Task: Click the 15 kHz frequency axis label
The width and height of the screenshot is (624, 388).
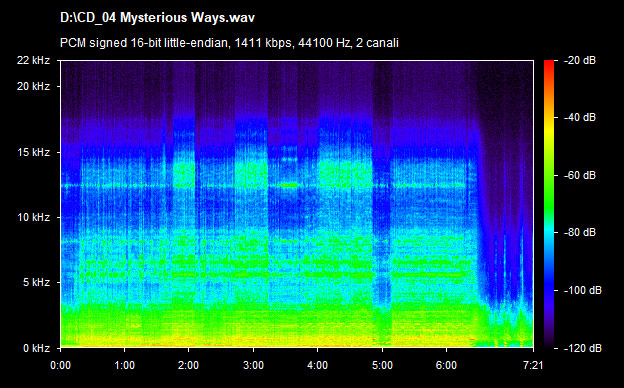Action: (33, 152)
